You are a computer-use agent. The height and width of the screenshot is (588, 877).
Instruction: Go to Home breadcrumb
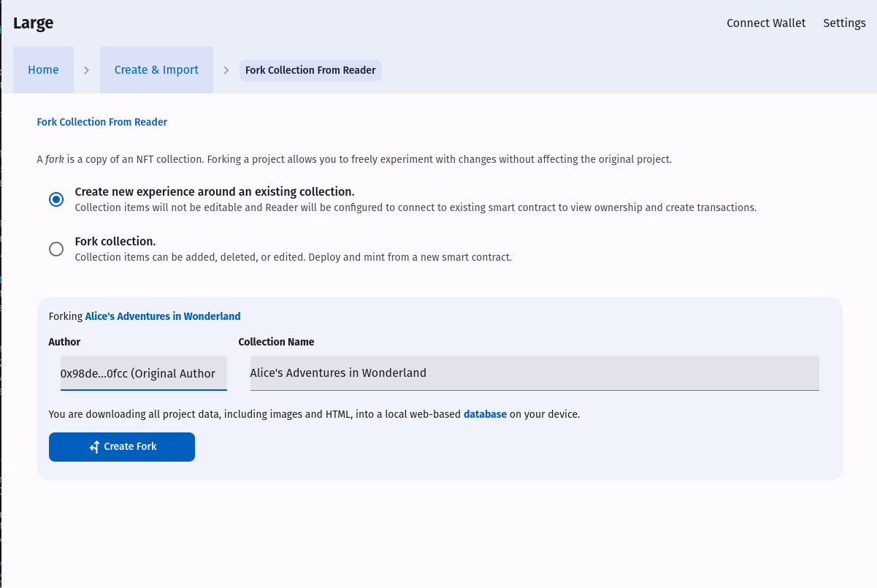click(x=43, y=70)
